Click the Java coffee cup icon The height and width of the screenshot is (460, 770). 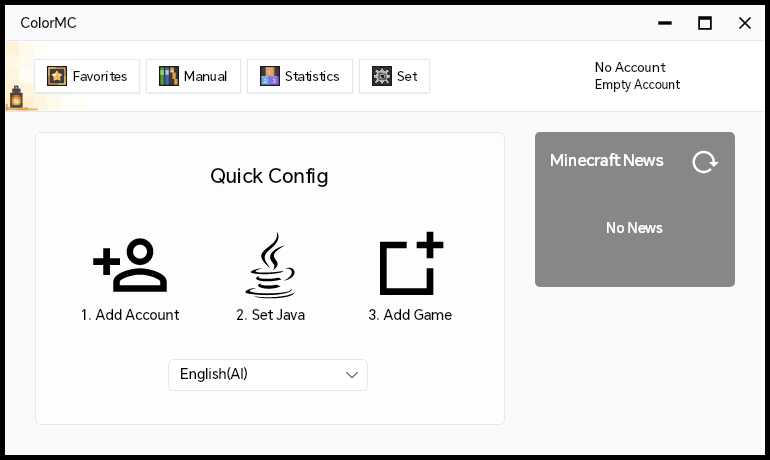pos(270,265)
